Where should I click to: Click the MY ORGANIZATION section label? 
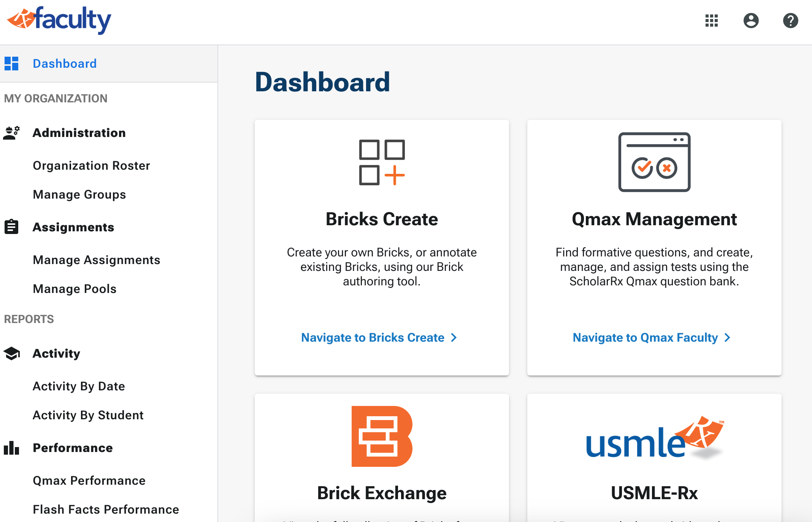[x=56, y=99]
